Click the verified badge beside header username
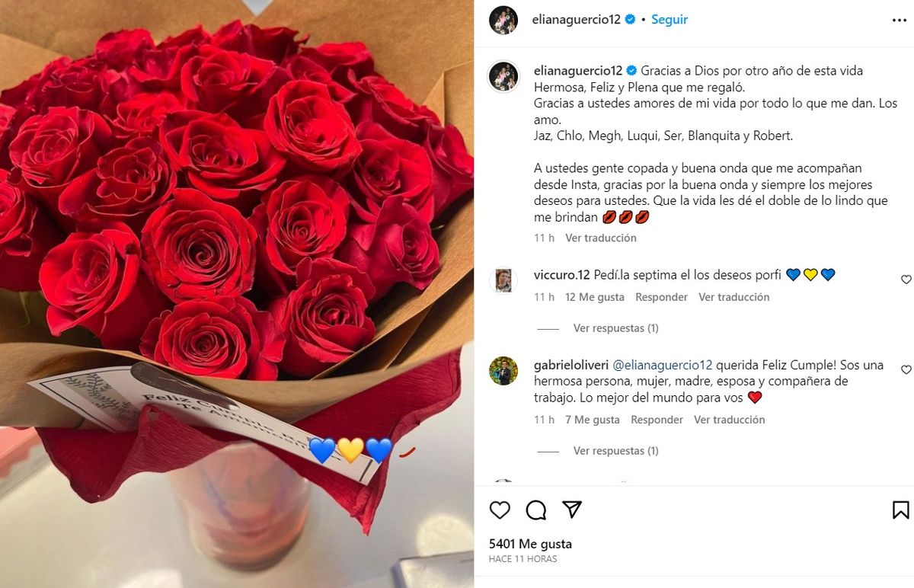914x588 pixels. coord(631,20)
